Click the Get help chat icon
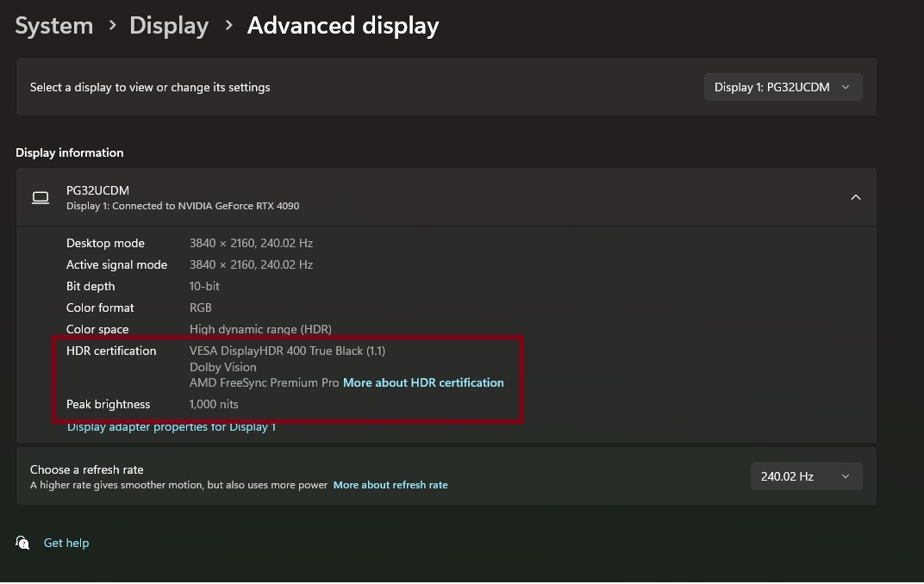The height and width of the screenshot is (584, 924). click(x=22, y=542)
